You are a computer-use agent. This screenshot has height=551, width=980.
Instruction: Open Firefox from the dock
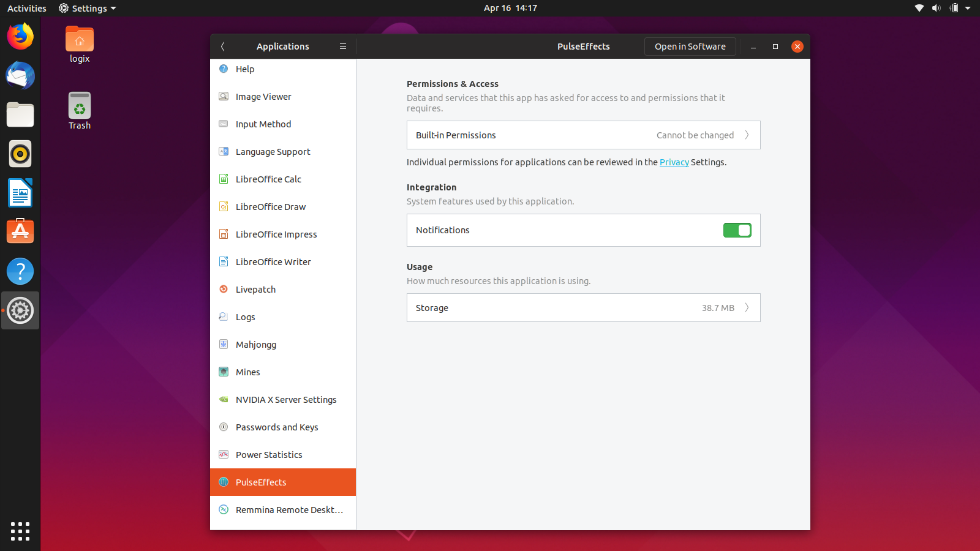point(20,36)
